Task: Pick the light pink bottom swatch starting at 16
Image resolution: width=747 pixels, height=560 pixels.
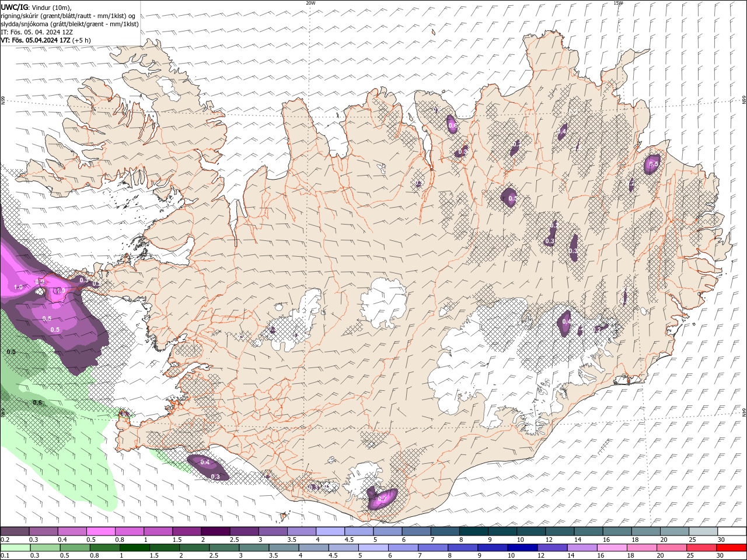Action: coord(612,548)
